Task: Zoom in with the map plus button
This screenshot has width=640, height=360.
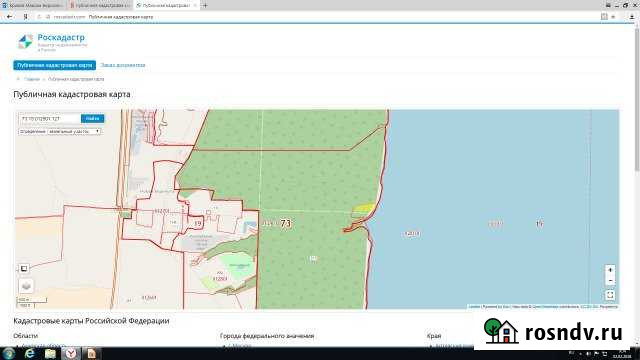Action: tap(610, 270)
